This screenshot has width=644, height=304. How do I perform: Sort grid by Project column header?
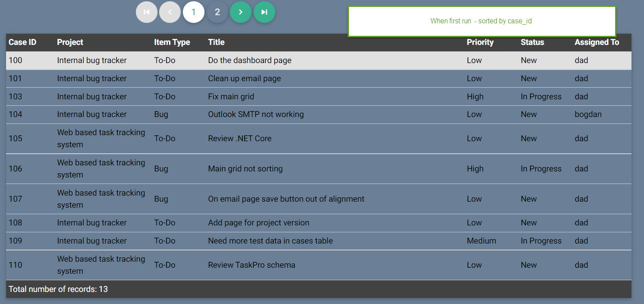click(70, 42)
